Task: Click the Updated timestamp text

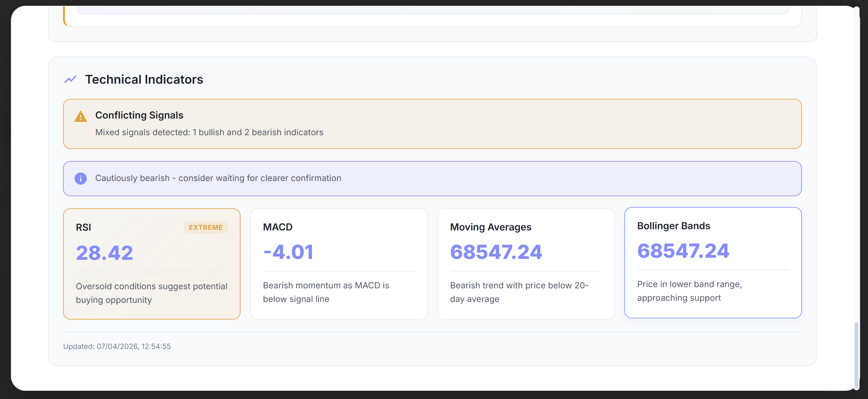Action: pos(117,347)
